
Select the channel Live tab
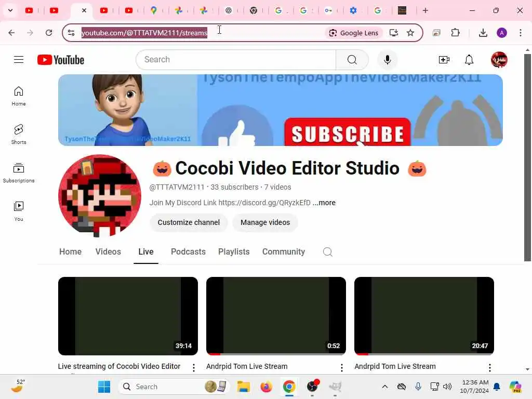(x=146, y=252)
